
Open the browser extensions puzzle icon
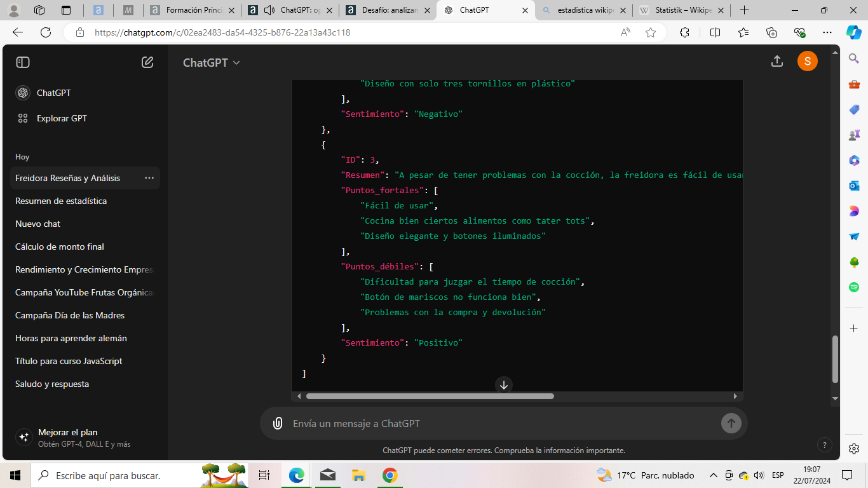coord(684,32)
